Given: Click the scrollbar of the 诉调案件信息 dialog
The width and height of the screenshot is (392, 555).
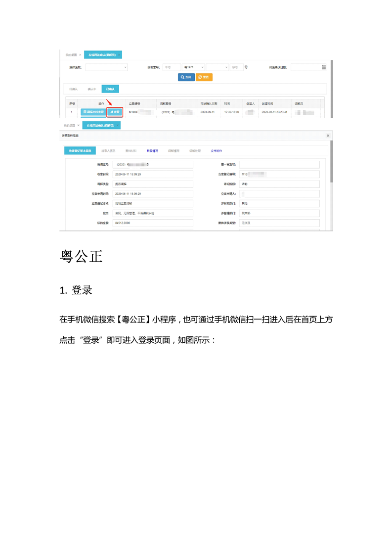Looking at the screenshot, I should point(332,162).
